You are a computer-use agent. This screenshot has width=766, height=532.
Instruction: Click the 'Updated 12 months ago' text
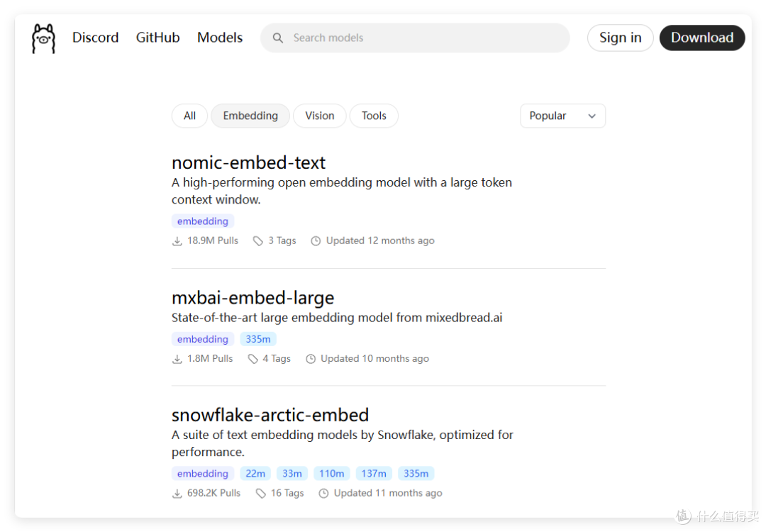[380, 241]
